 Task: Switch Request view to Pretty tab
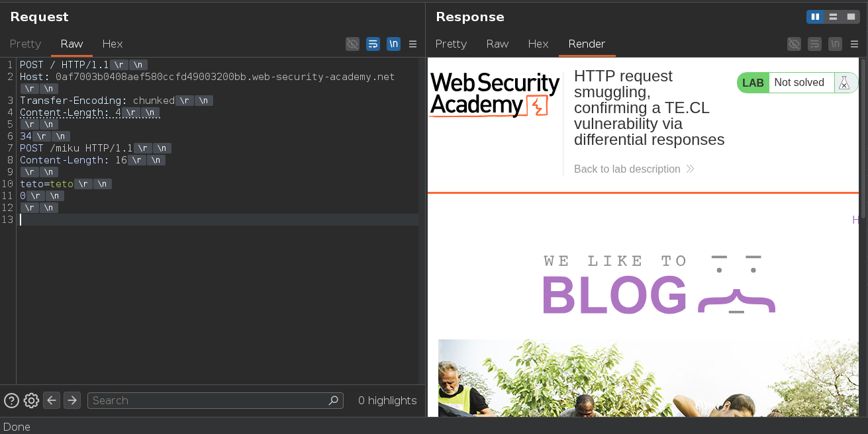coord(26,44)
